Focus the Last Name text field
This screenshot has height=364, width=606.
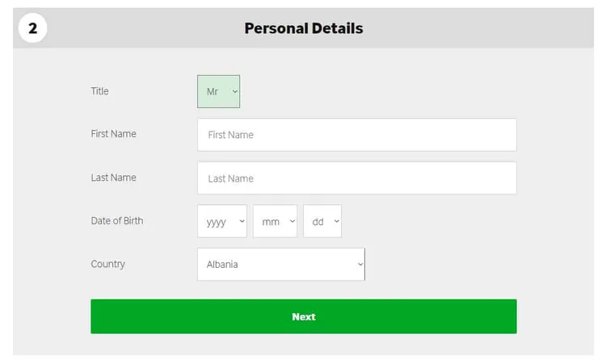pyautogui.click(x=356, y=178)
